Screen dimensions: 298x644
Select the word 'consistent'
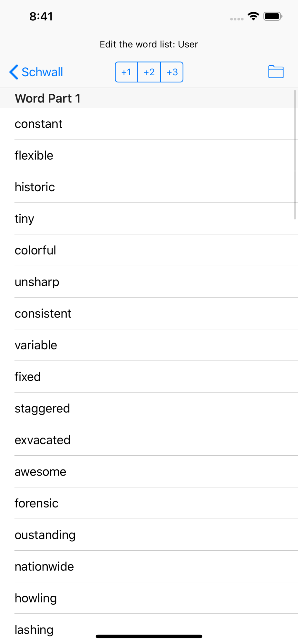149,313
